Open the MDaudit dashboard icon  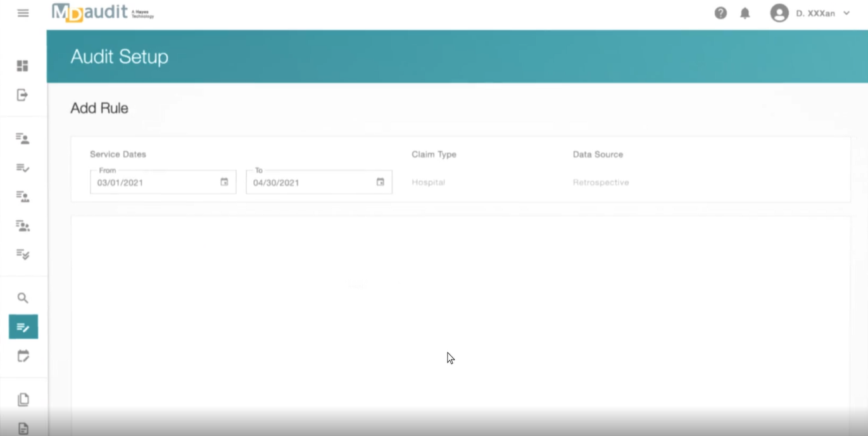point(23,65)
